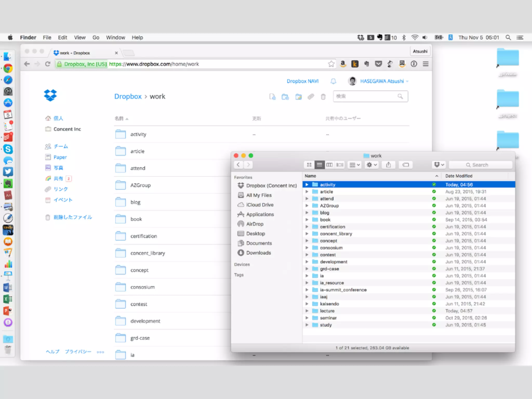The image size is (532, 399).
Task: Open the Go menu in the menu bar
Action: (x=96, y=37)
